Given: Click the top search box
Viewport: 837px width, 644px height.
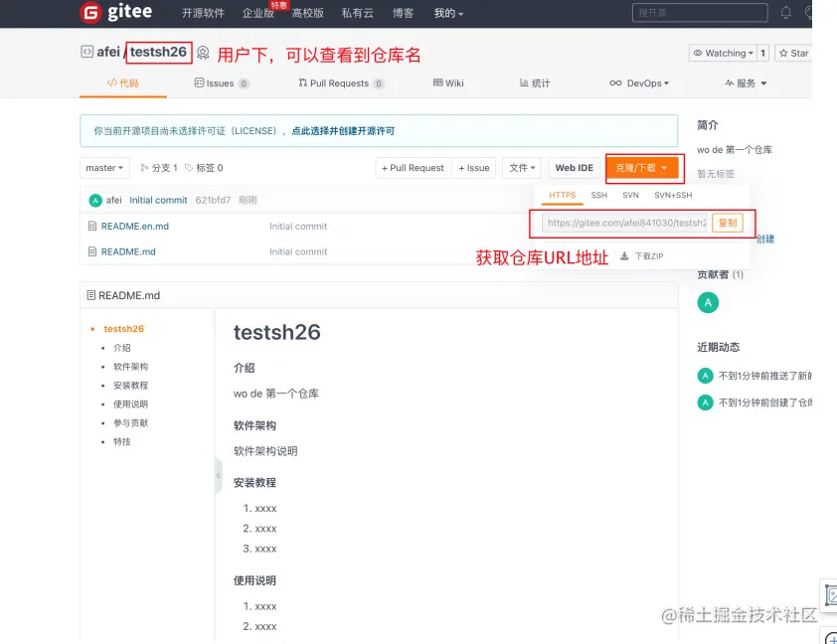Looking at the screenshot, I should click(700, 12).
